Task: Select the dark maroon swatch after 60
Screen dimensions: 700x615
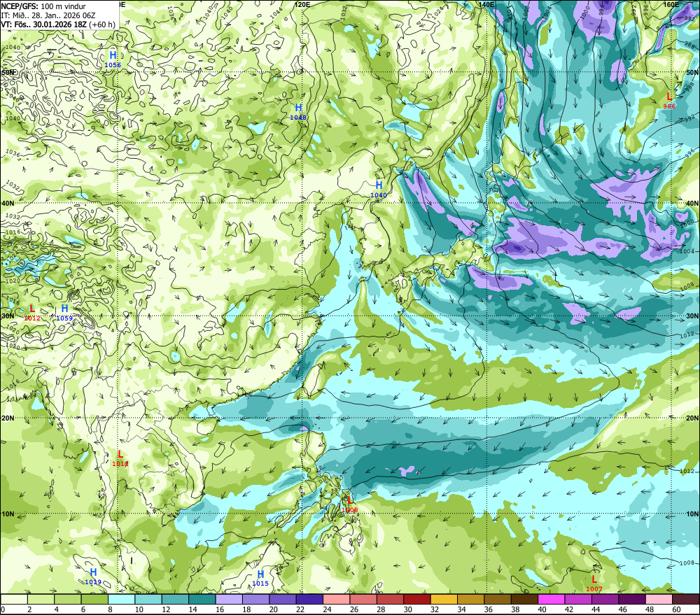Action: coord(686,599)
